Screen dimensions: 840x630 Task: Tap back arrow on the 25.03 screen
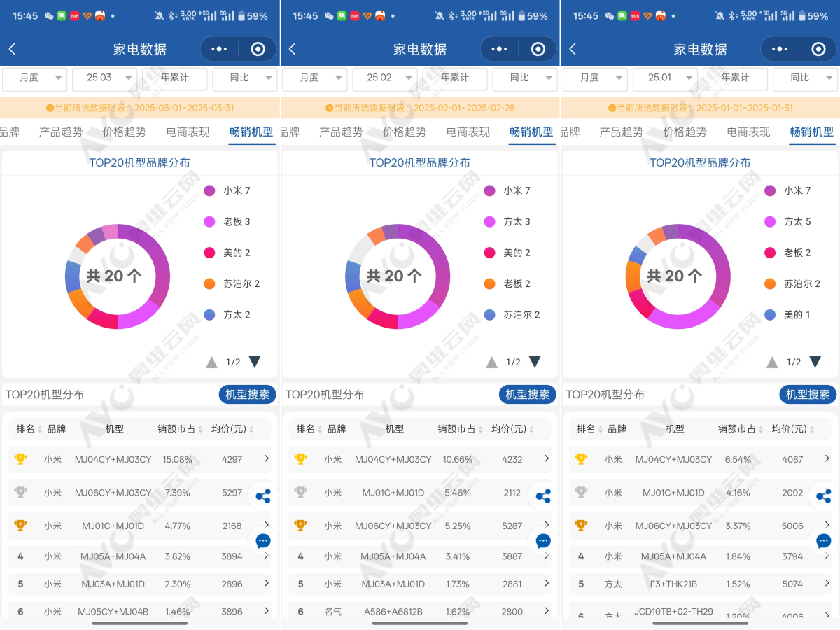click(x=13, y=49)
